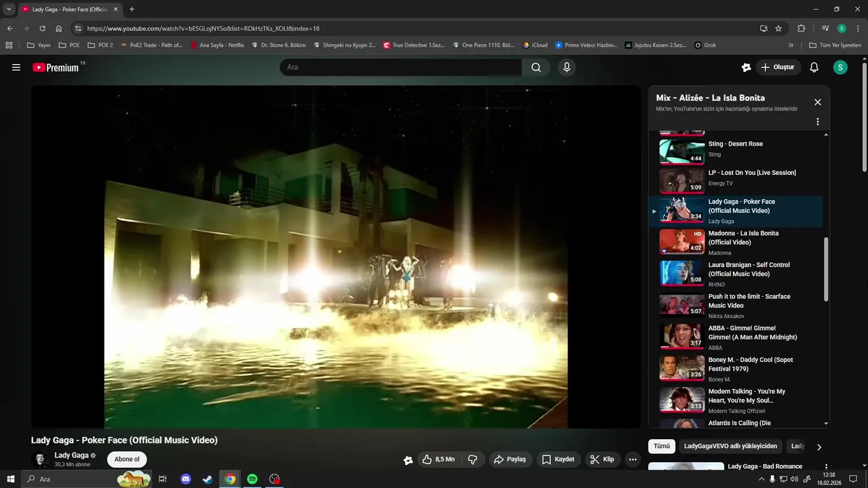
Task: Open Windows Start menu
Action: (11, 479)
